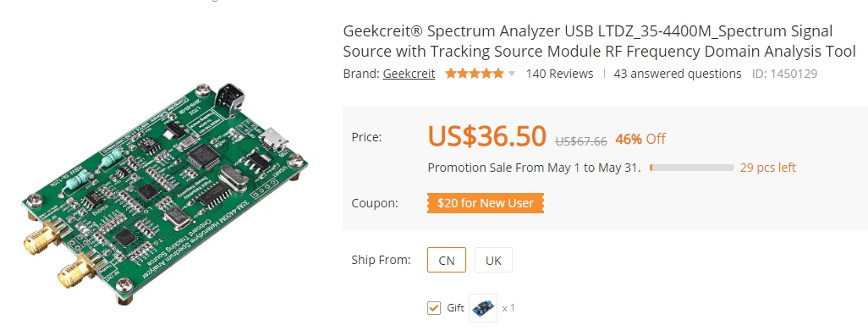Click the product title text

click(600, 41)
